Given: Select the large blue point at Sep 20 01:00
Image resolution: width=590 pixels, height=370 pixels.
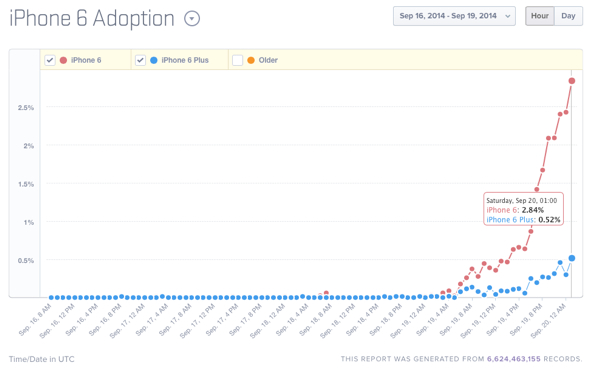Looking at the screenshot, I should click(572, 258).
